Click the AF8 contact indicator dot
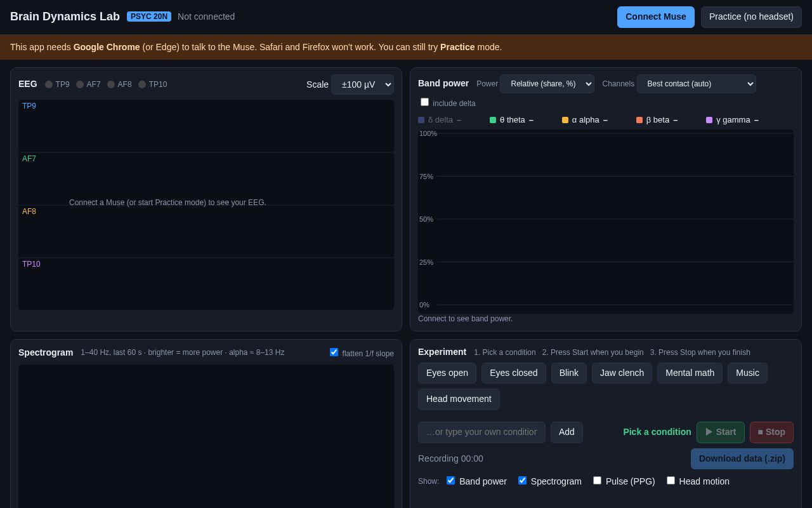Viewport: 812px width, 508px height. pos(111,84)
